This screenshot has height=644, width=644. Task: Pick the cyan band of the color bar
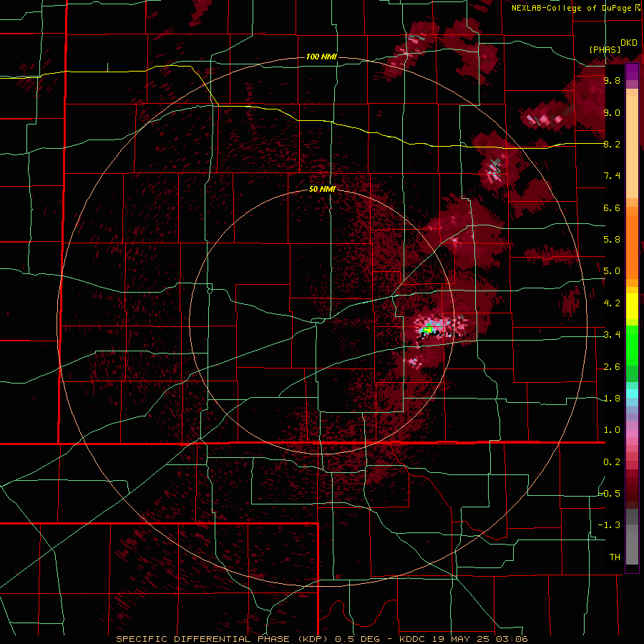pyautogui.click(x=632, y=393)
